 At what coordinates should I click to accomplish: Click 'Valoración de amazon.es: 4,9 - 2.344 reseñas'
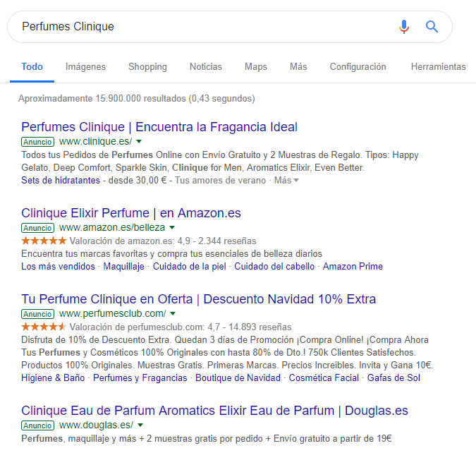pyautogui.click(x=163, y=241)
